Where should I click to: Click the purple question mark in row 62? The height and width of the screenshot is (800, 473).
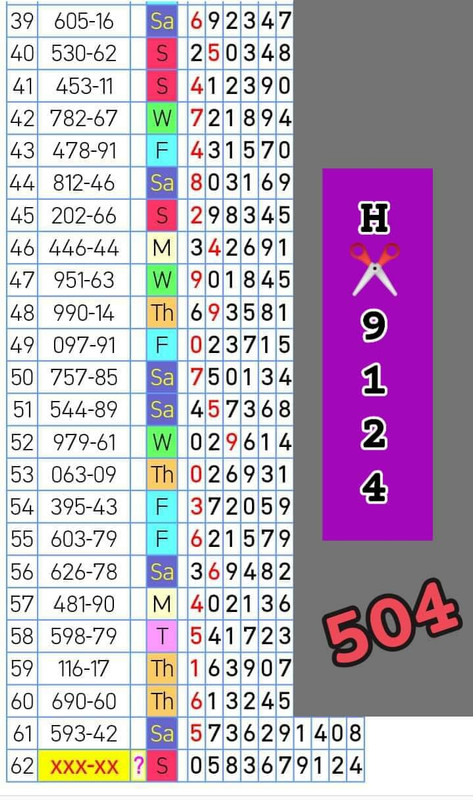138,766
